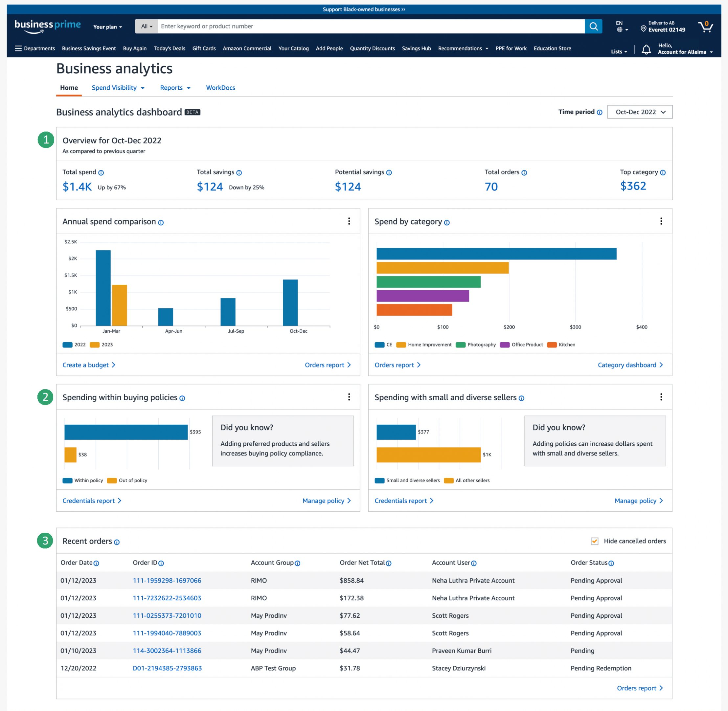Open the Time period Oct-Dec 2022 dropdown

point(640,112)
